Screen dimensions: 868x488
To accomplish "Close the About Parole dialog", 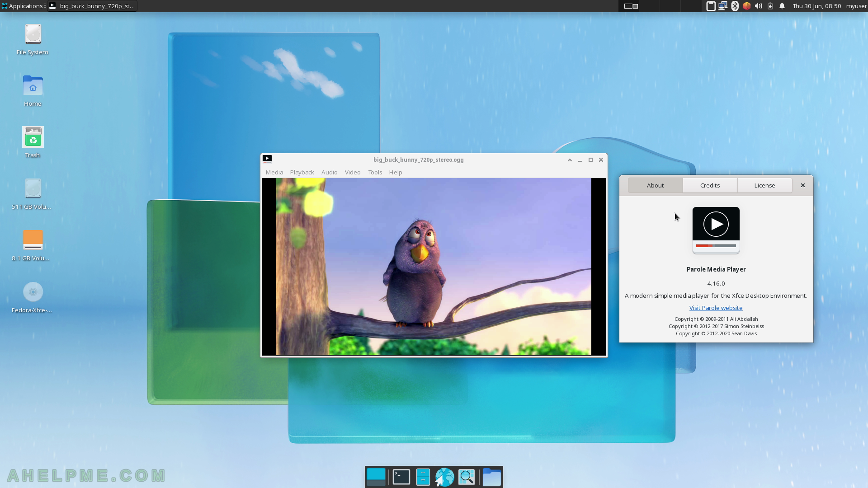I will pyautogui.click(x=803, y=185).
